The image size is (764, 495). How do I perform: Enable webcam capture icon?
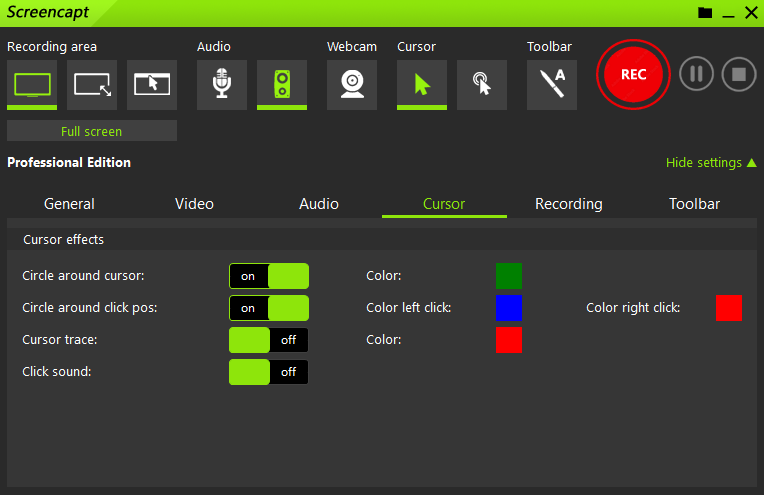(352, 85)
